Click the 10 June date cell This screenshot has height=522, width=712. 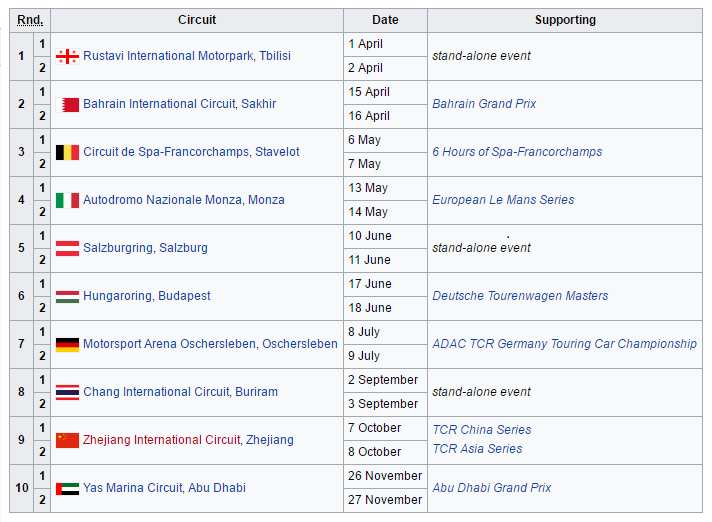(x=385, y=236)
